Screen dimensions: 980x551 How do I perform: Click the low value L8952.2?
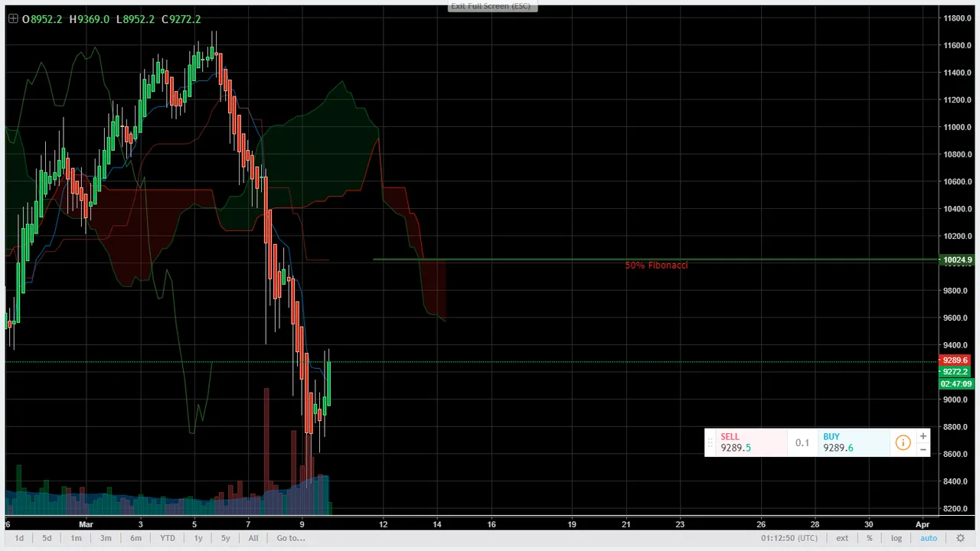136,19
